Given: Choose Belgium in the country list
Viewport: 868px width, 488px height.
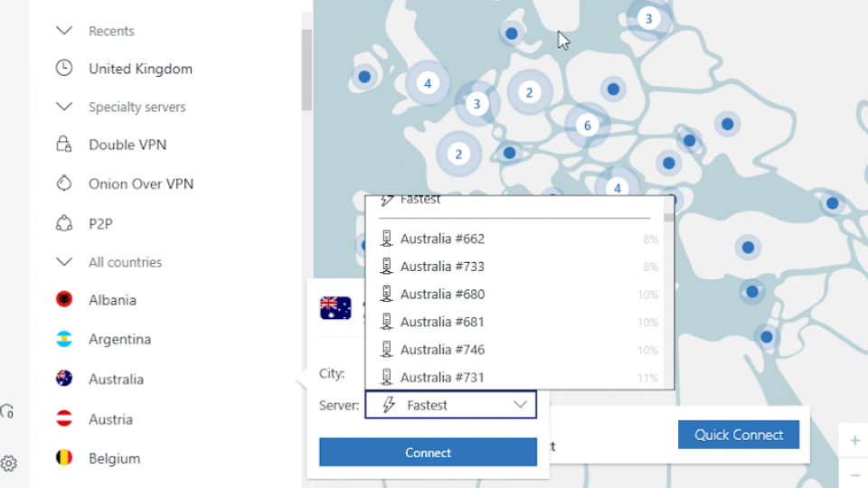Looking at the screenshot, I should tap(115, 459).
